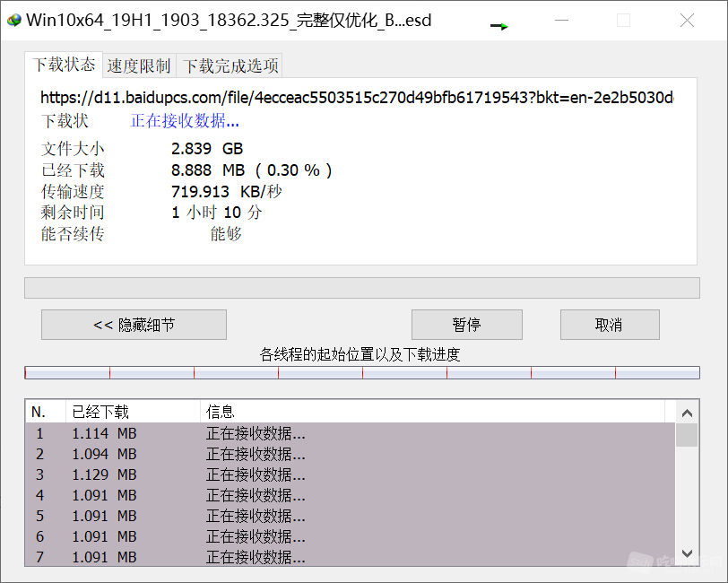
Task: Click the IDM globe icon in title bar
Action: (x=14, y=20)
